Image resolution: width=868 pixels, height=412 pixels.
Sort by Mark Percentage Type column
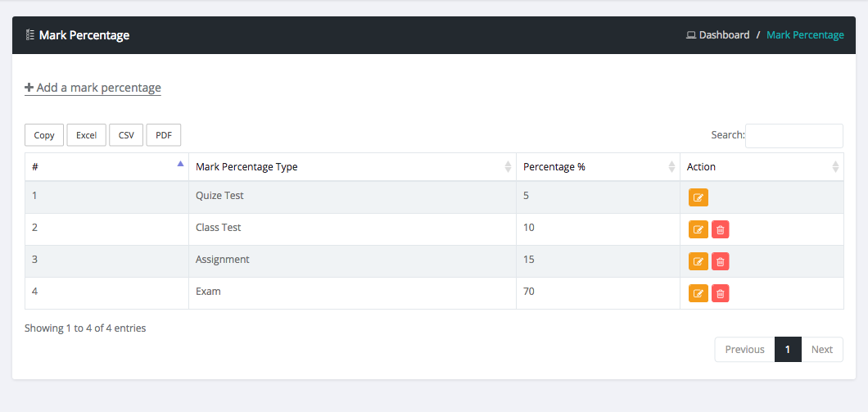pos(352,167)
